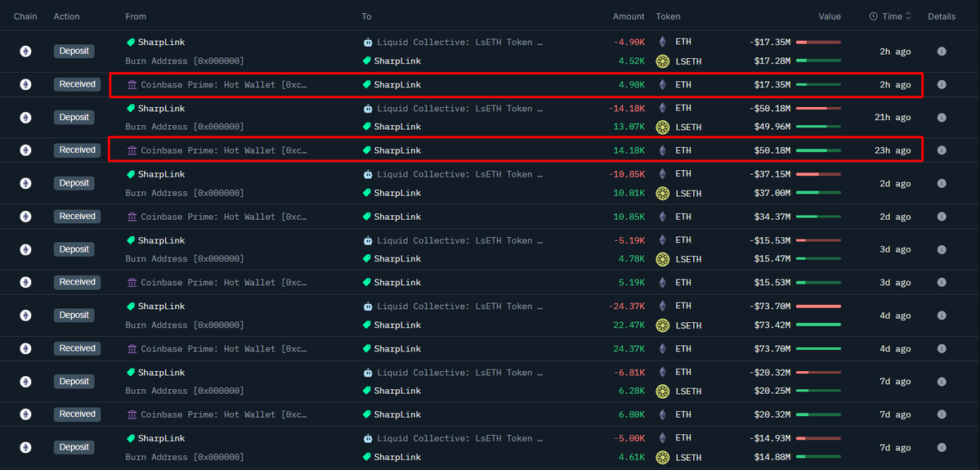Open Coinbase Prime Hot Wallet link in 6.80K row
Image resolution: width=980 pixels, height=470 pixels.
tap(224, 414)
